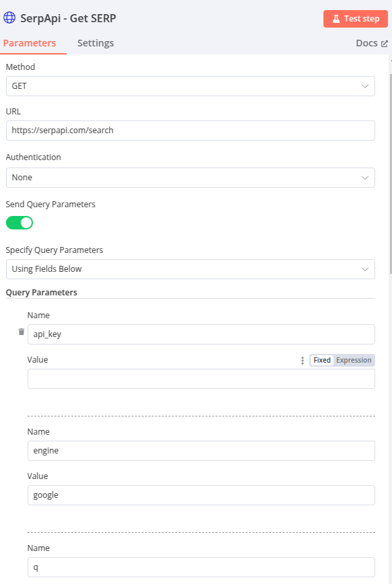Viewport: 392px width, 584px height.
Task: Click the q name field
Action: [x=201, y=567]
